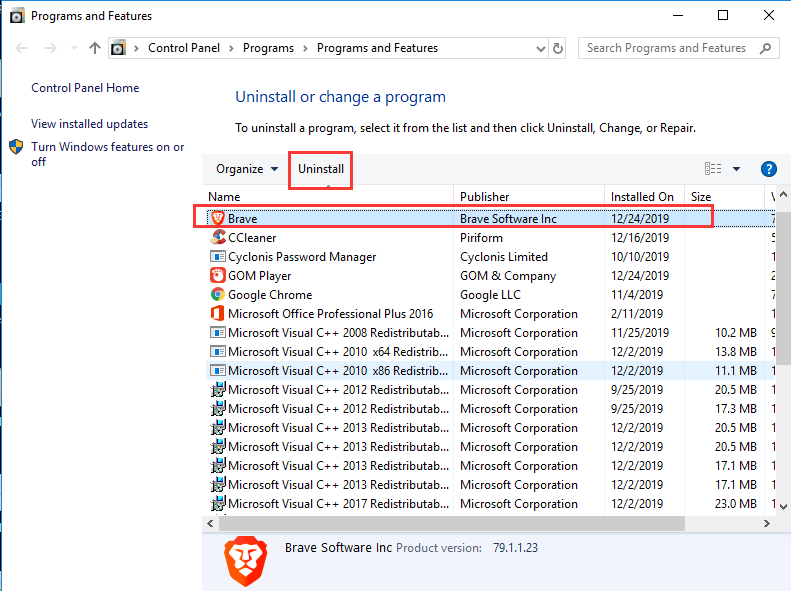Open the recent locations dropdown arrow

tap(74, 48)
